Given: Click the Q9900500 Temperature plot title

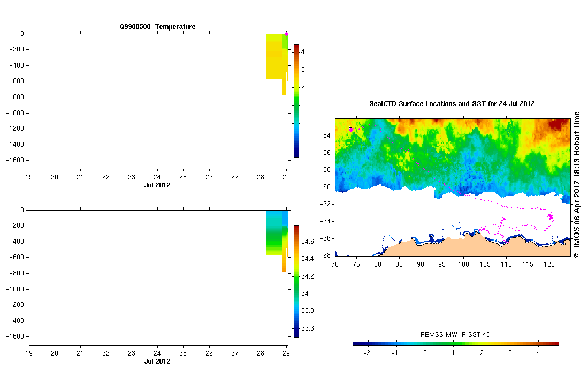Looking at the screenshot, I should pyautogui.click(x=157, y=27).
